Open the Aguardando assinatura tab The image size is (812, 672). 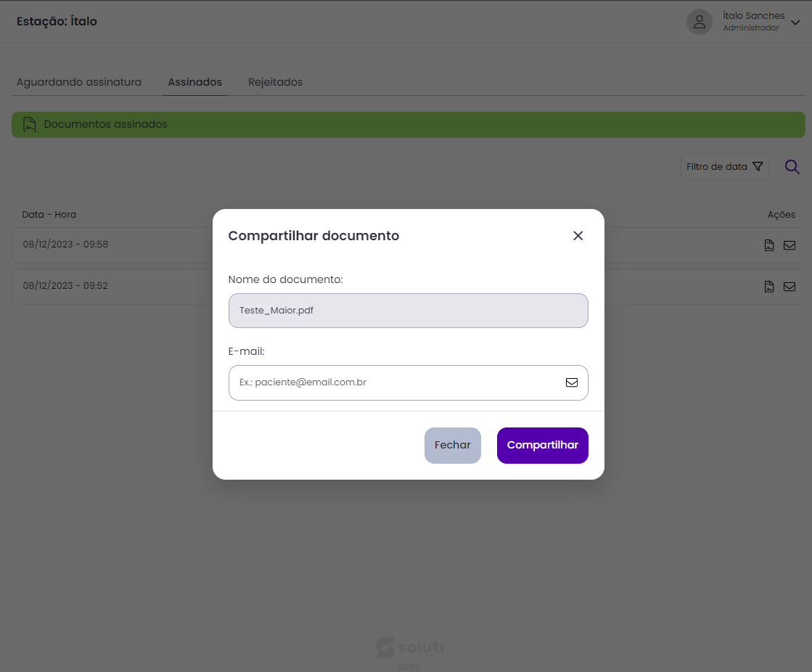point(79,82)
